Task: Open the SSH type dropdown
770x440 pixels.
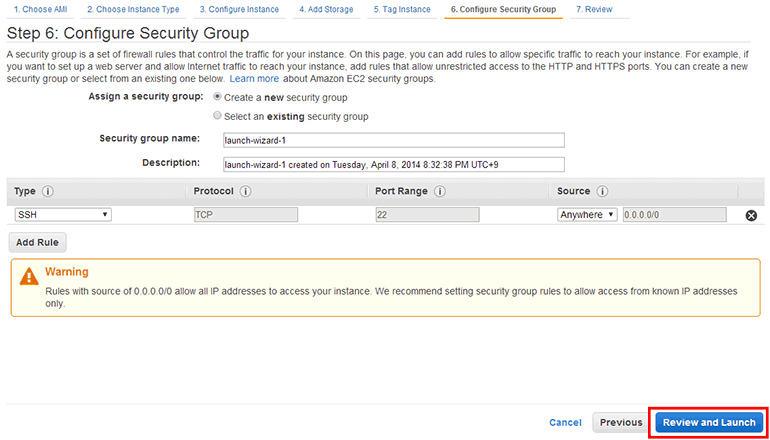Action: point(62,214)
